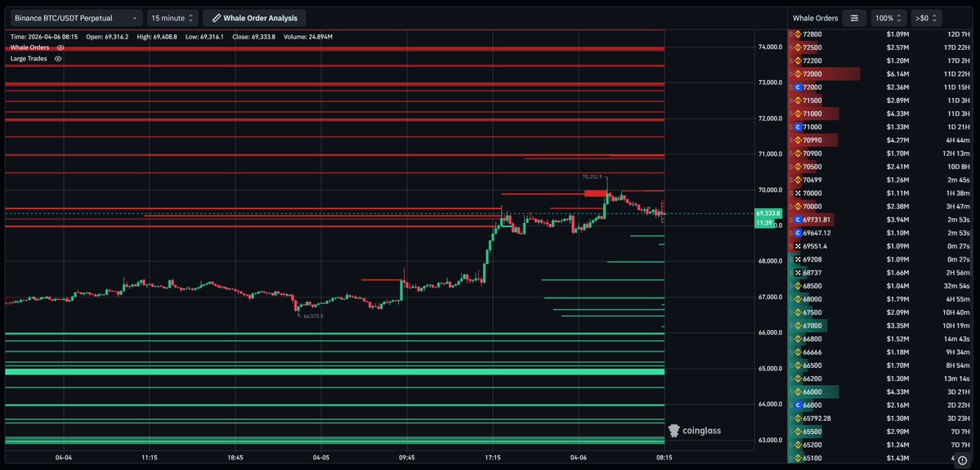Click the OKX icon on the $1.11M 70000 row
Screen dimensions: 980x470
pos(797,193)
